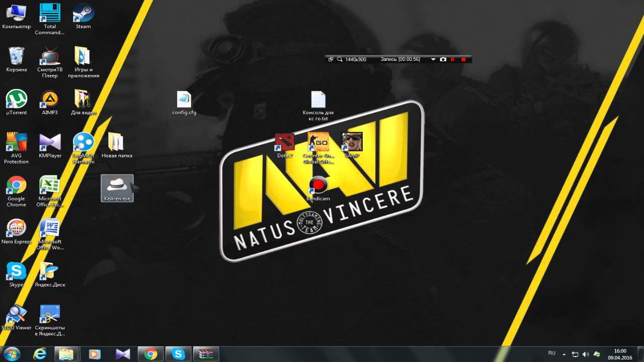Open the Компьютер desktop icon
This screenshot has width=644, height=362.
click(16, 17)
